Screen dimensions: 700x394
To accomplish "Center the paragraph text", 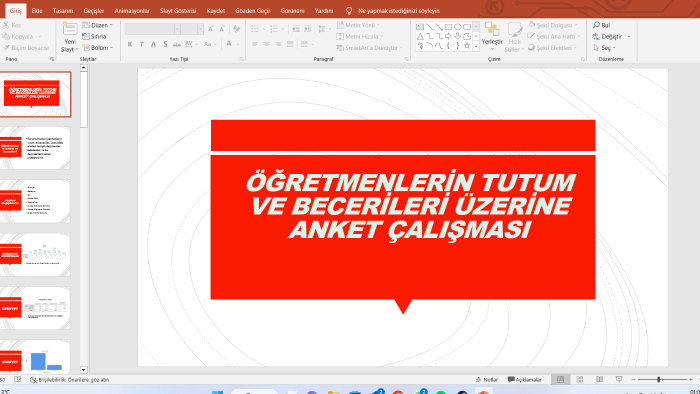I will [x=267, y=44].
